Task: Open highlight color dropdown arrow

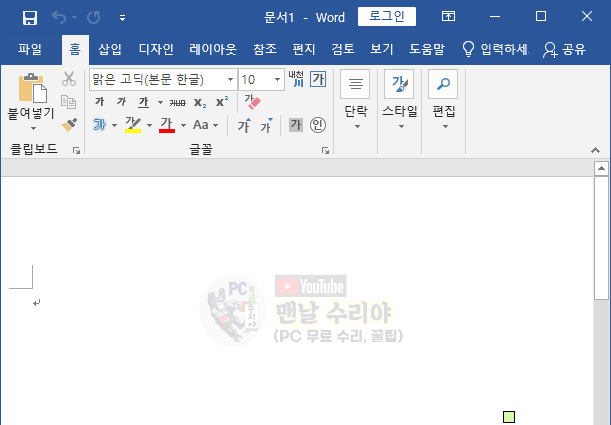Action: tap(149, 125)
